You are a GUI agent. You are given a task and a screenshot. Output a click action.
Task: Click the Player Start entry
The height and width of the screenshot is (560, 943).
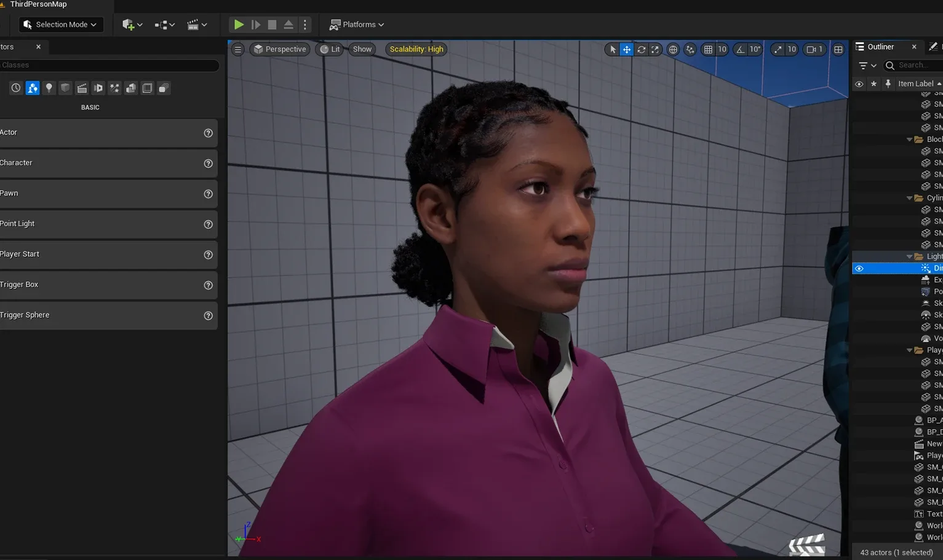[108, 254]
